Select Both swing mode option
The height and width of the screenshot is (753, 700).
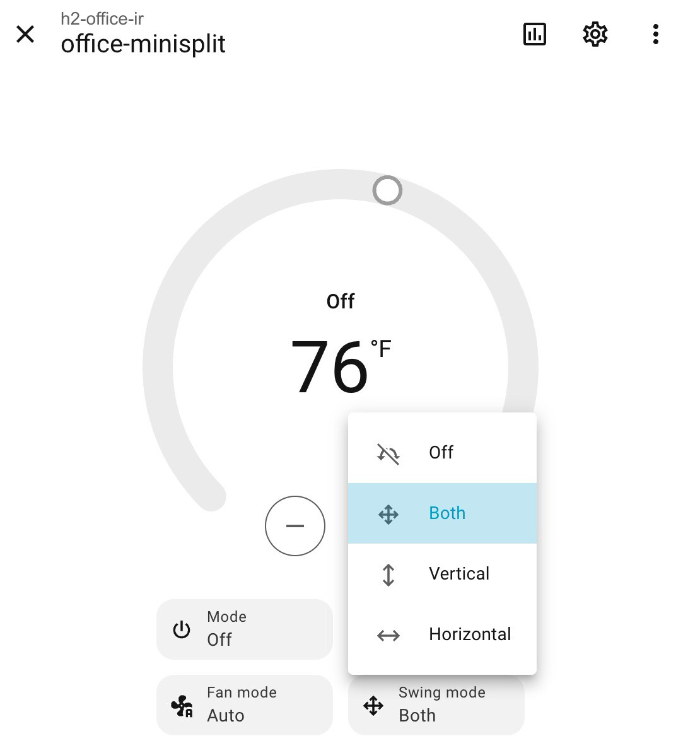[x=442, y=513]
